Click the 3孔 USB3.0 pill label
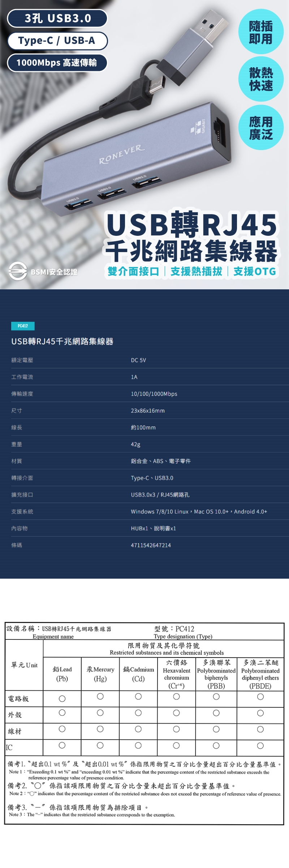Image resolution: width=289 pixels, height=868 pixels. point(57,18)
